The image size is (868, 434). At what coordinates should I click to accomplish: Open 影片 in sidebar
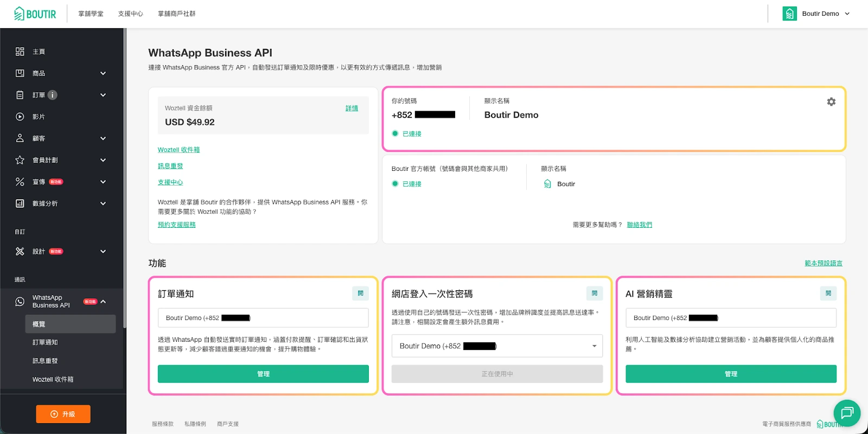(x=39, y=117)
